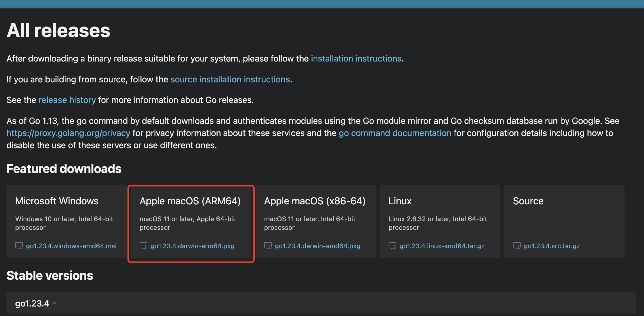Image resolution: width=644 pixels, height=316 pixels.
Task: Click the Stable versions heading
Action: click(50, 275)
